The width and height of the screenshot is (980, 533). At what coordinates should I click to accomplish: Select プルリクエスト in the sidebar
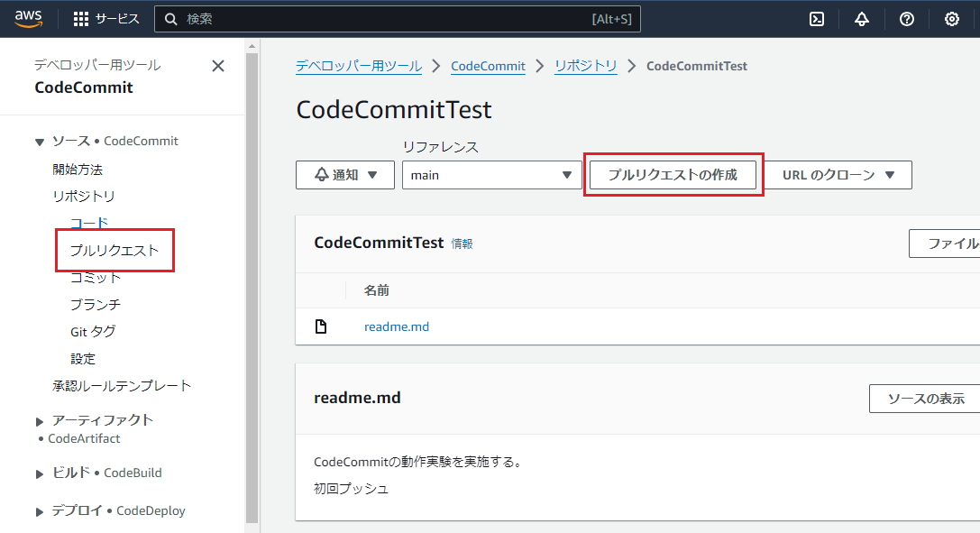pyautogui.click(x=115, y=250)
